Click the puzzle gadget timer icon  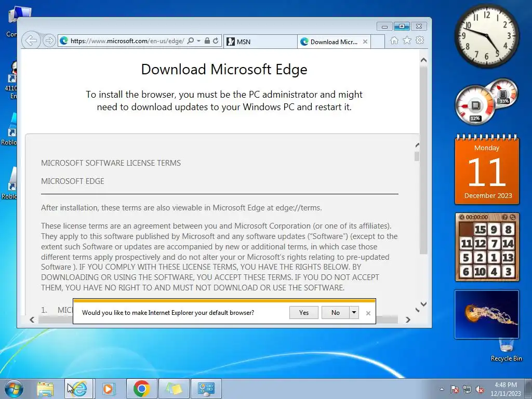point(462,217)
